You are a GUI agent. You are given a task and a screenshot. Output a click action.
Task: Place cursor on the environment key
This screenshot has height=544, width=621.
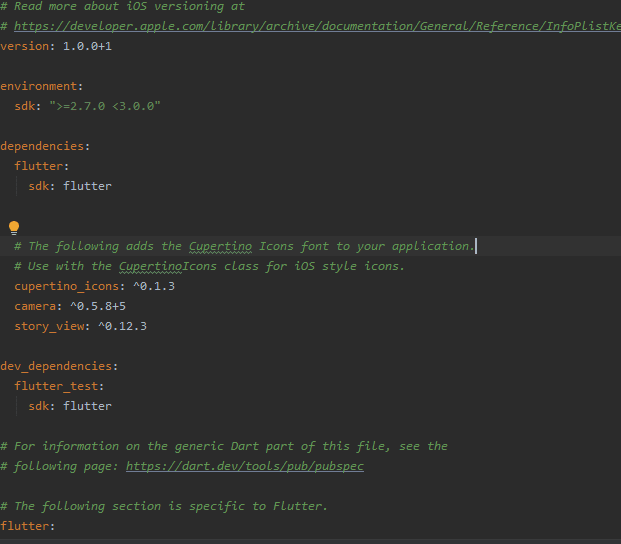(x=39, y=86)
